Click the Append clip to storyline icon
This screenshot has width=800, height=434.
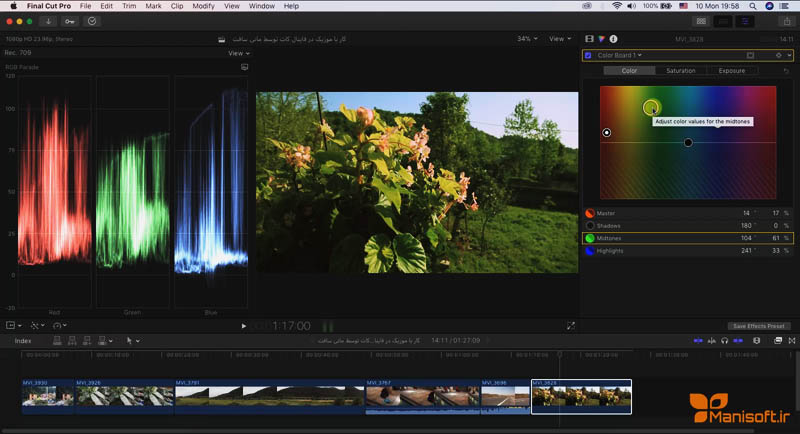87,341
